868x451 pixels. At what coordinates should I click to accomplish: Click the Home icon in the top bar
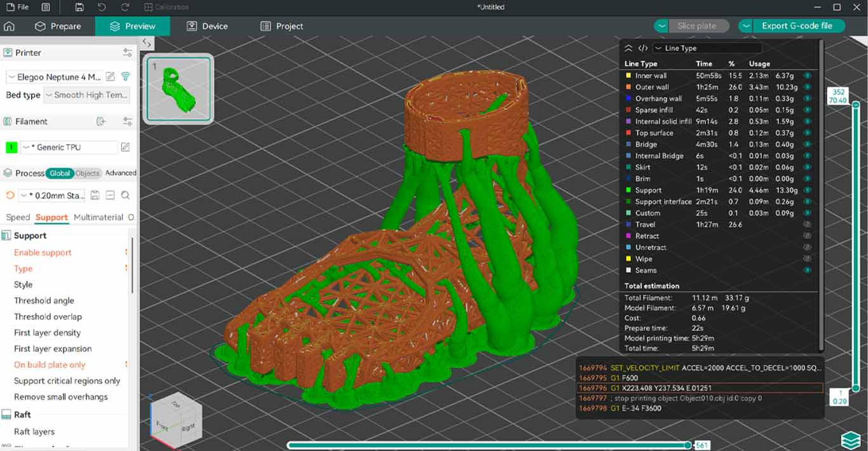9,26
